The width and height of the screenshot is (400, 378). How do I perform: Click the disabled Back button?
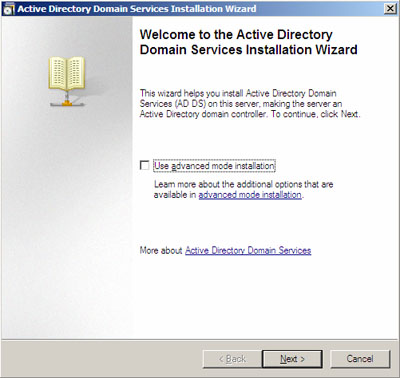(x=232, y=359)
